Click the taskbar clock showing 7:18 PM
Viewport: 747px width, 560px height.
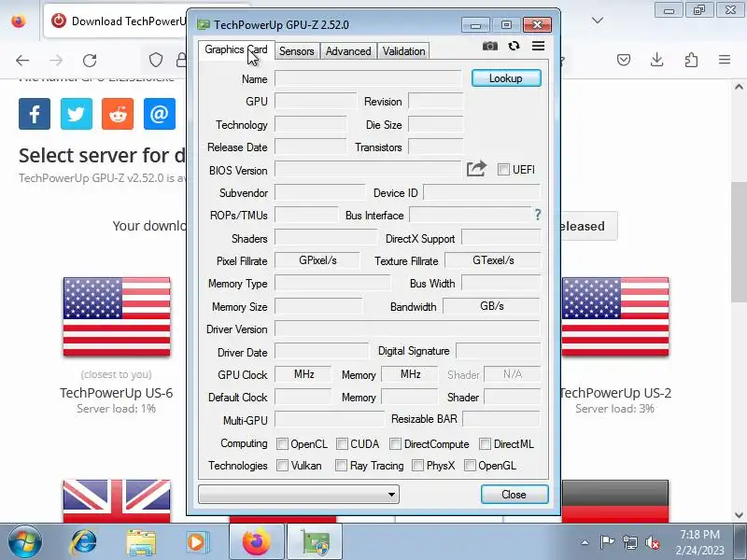pos(699,534)
